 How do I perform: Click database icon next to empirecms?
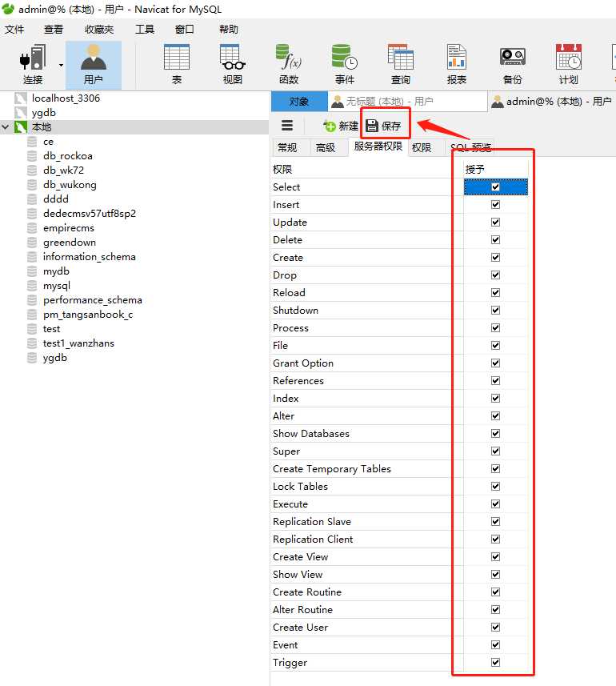click(x=32, y=228)
